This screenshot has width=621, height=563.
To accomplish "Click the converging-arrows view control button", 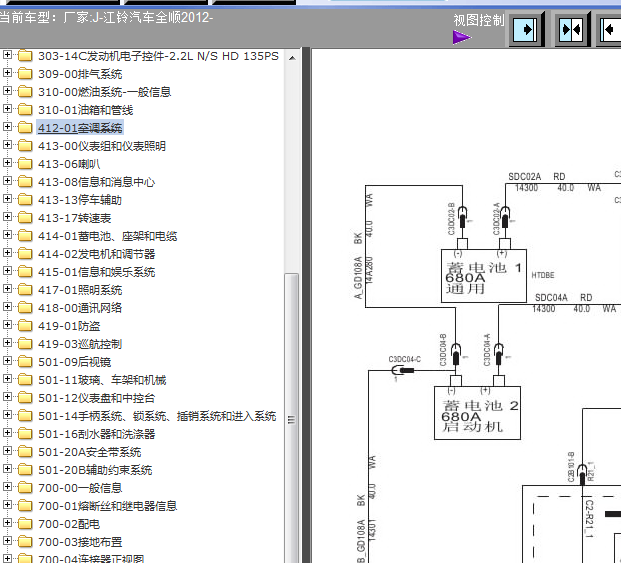I will click(x=571, y=30).
